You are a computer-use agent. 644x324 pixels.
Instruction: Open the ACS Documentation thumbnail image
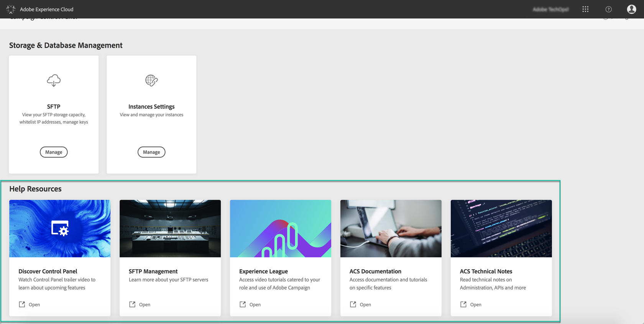391,229
